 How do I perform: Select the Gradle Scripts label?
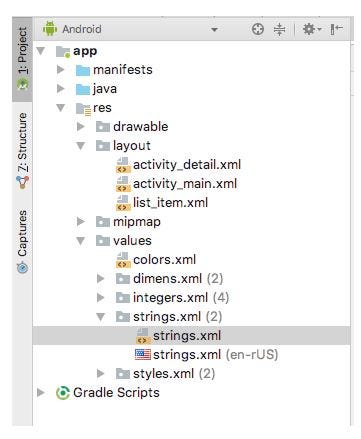pos(116,393)
